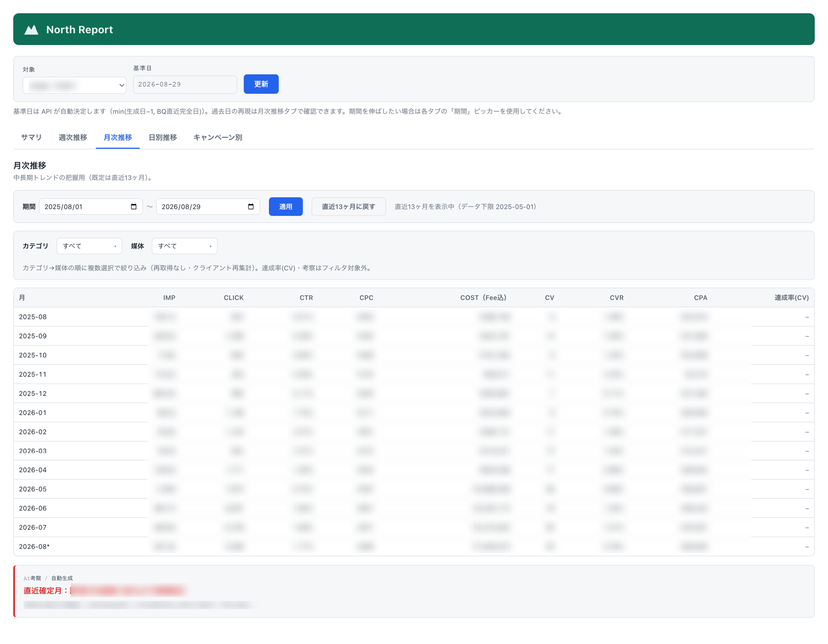Select the 2025-10 month row
Image resolution: width=828 pixels, height=644 pixels.
point(414,355)
